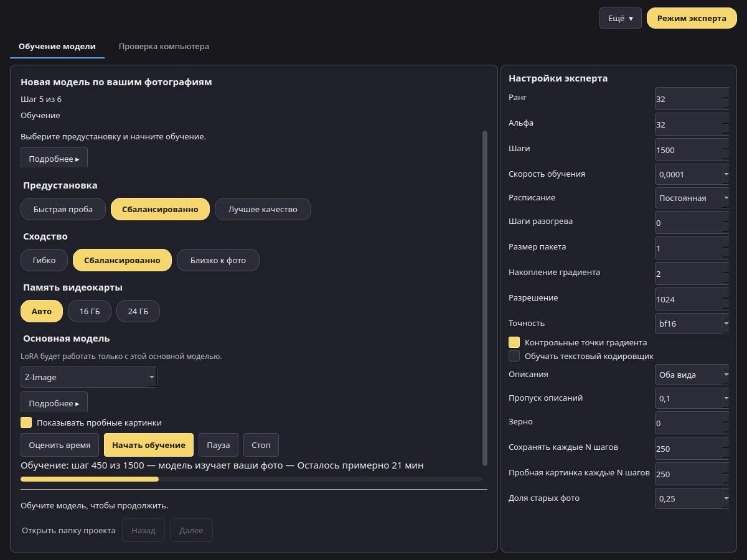Expand the Подробнее section under step description
Image resolution: width=747 pixels, height=560 pixels.
click(54, 159)
